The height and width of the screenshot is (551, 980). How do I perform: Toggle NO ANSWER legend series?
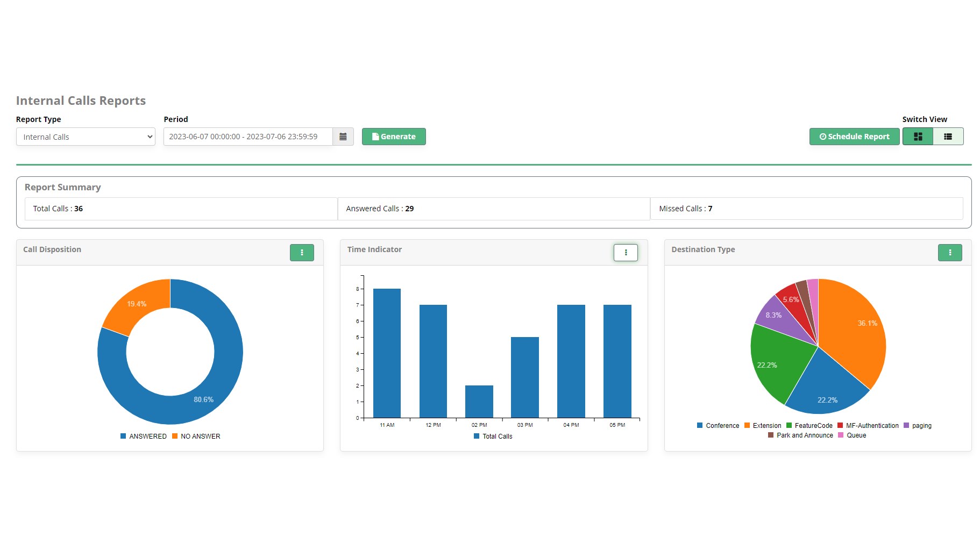coord(196,436)
